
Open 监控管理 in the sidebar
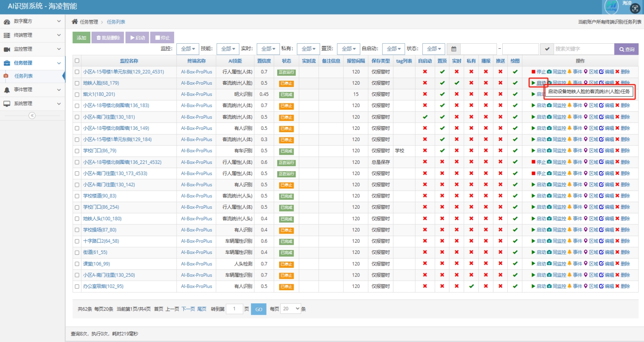tap(32, 49)
